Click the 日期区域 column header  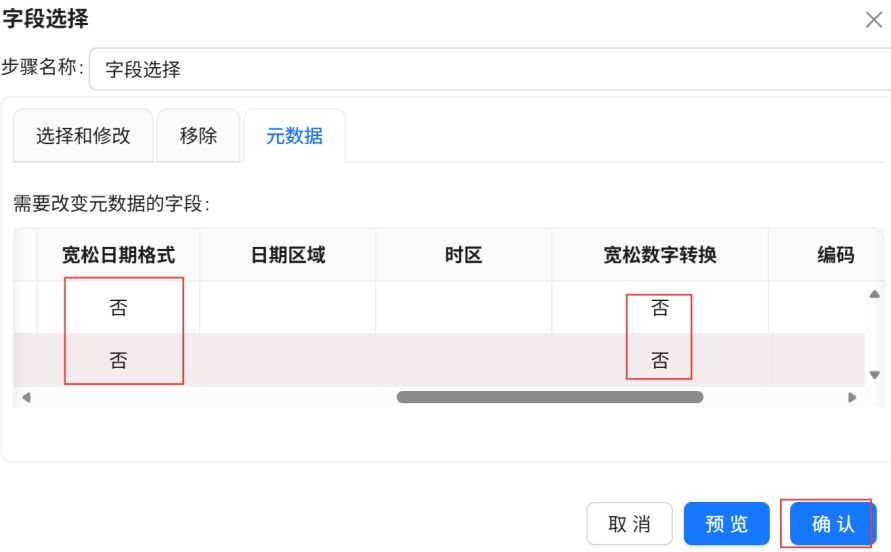(x=288, y=255)
